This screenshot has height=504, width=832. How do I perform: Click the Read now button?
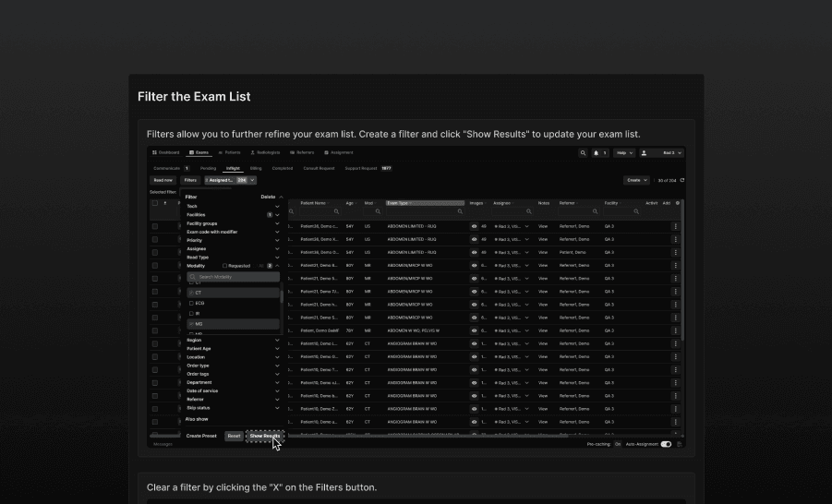[163, 180]
